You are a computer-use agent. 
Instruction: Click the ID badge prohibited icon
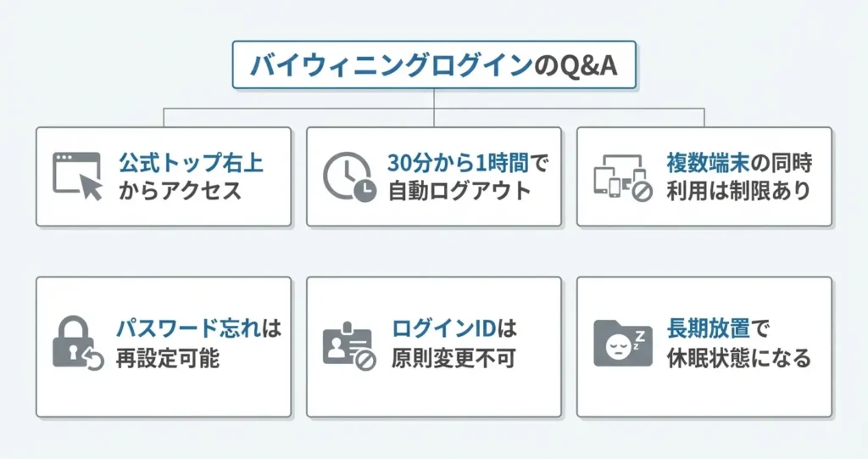pos(348,344)
